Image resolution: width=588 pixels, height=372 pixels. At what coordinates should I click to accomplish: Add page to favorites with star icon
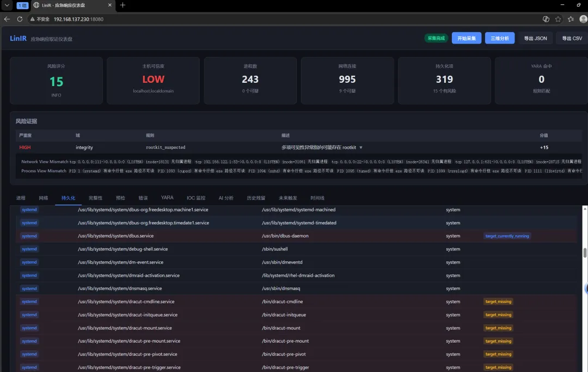tap(558, 19)
